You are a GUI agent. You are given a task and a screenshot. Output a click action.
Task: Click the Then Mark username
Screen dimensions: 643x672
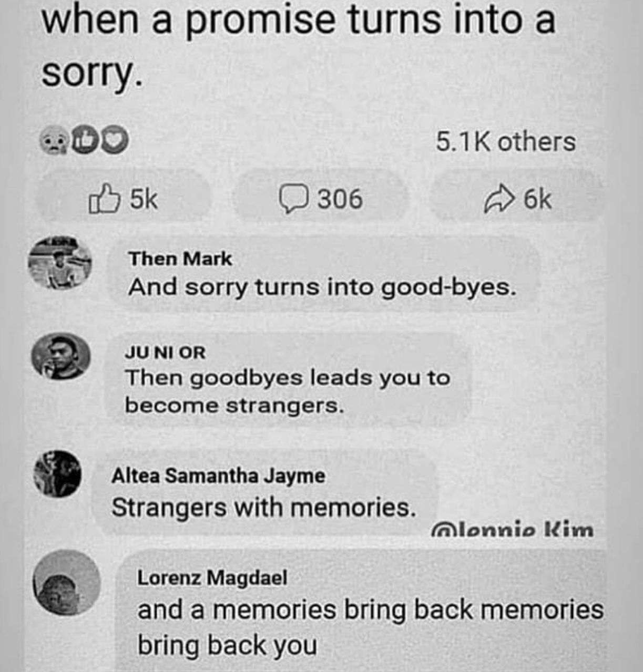180,259
